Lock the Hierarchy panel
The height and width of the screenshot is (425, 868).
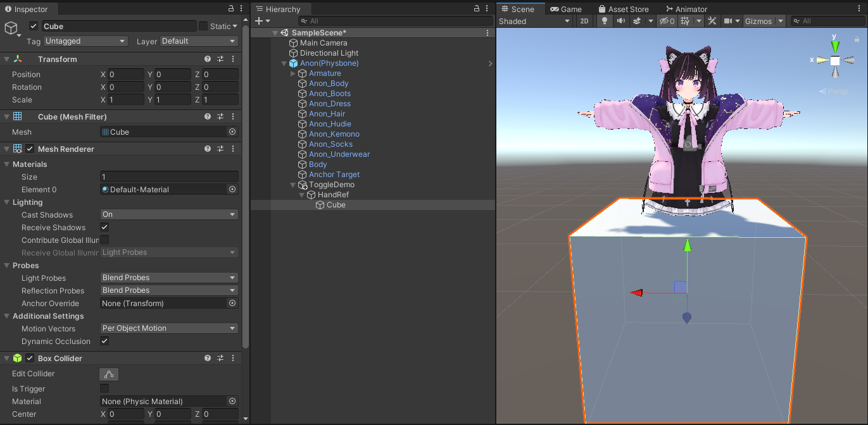click(x=477, y=9)
